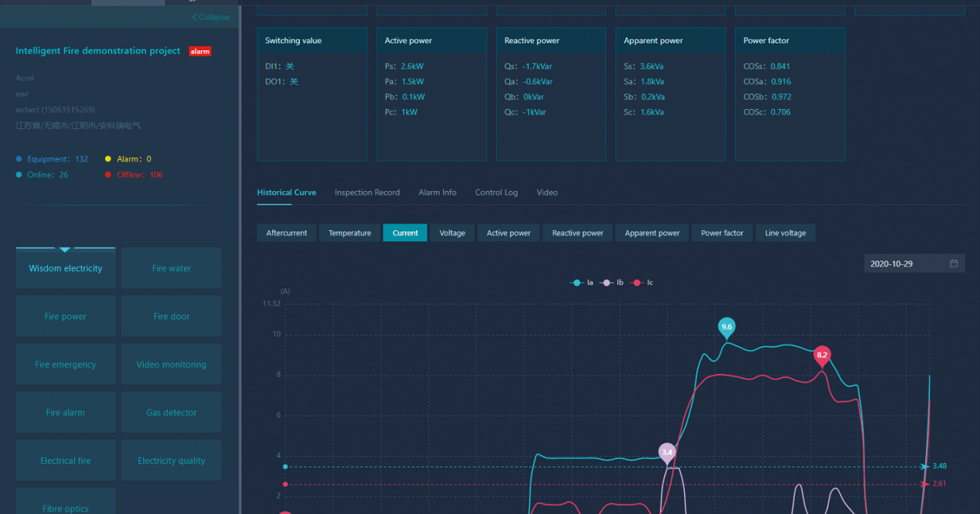Open the 2020-10-29 date picker
Screen dimensions: 980x514
[x=904, y=264]
